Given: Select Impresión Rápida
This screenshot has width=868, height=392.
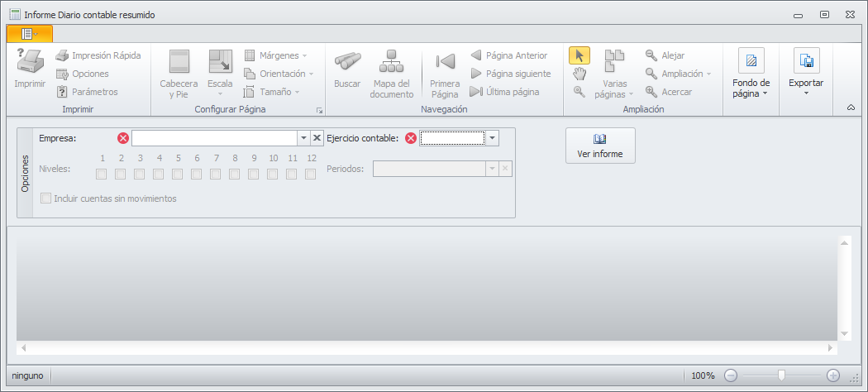Looking at the screenshot, I should [98, 55].
